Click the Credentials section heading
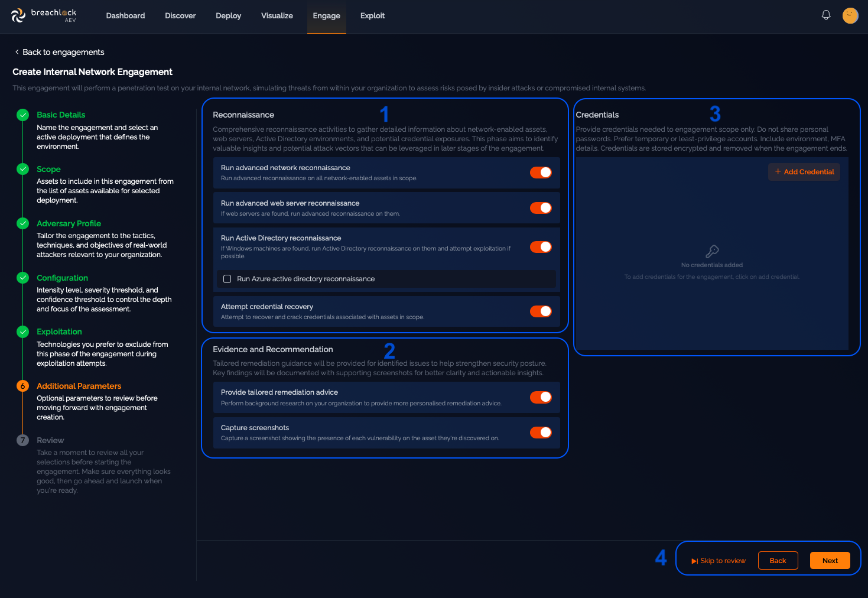 pos(597,115)
